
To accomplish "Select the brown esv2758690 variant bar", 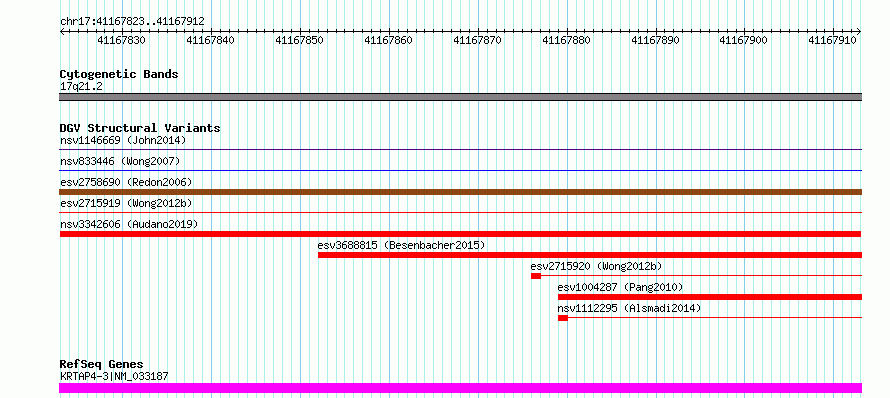I will point(460,192).
